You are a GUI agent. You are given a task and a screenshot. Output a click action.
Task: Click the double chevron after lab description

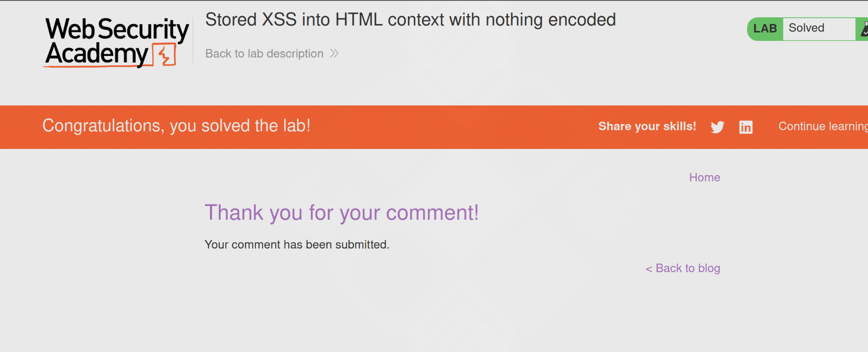334,53
